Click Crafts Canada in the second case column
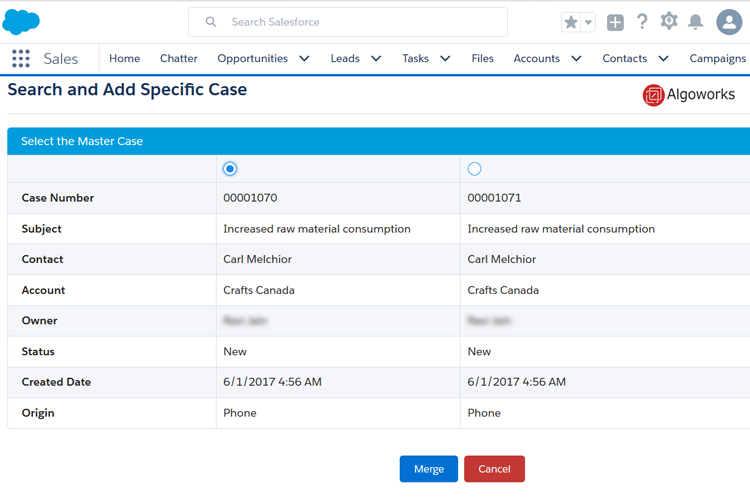The image size is (750, 500). (503, 290)
